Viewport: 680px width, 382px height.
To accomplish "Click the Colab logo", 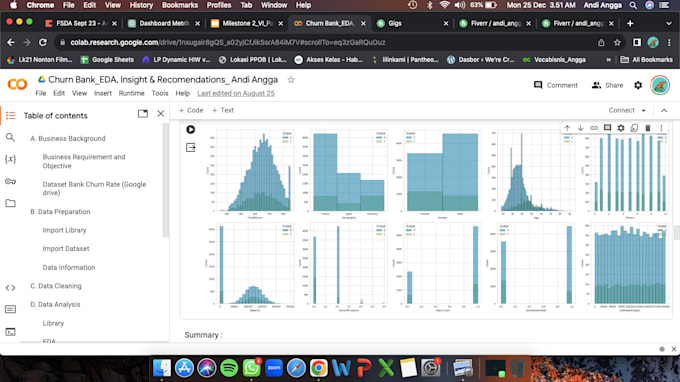I will tap(17, 84).
